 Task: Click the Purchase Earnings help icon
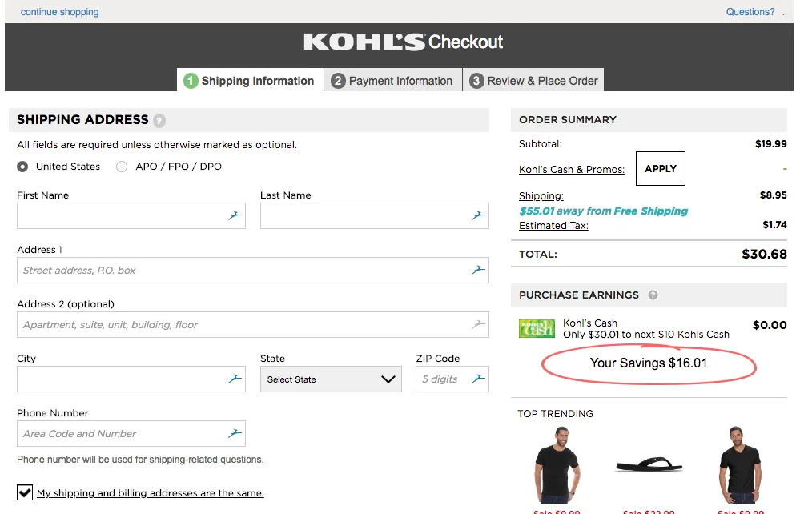tap(653, 295)
